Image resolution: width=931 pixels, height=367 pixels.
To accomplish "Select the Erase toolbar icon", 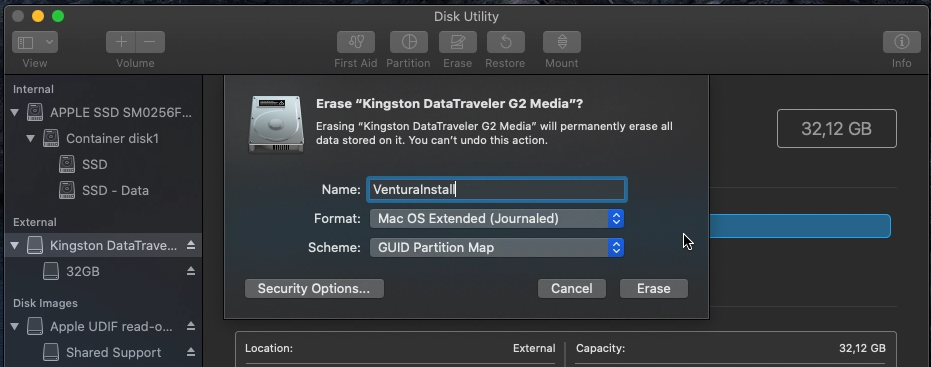I will [457, 42].
